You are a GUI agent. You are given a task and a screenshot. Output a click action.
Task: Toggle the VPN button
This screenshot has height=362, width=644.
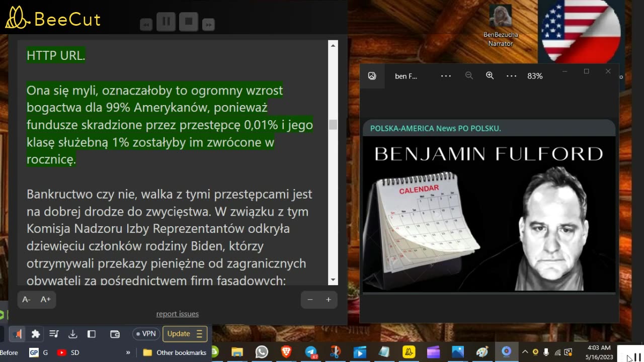pyautogui.click(x=146, y=334)
